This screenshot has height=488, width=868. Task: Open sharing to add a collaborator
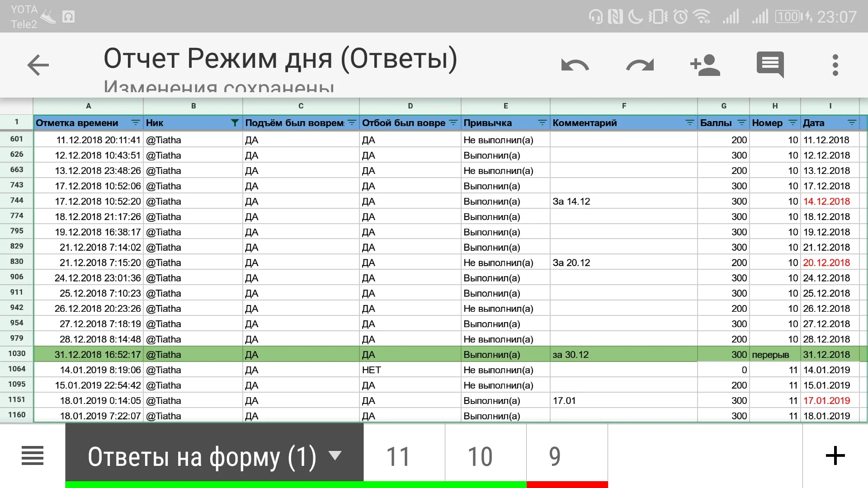click(x=705, y=65)
